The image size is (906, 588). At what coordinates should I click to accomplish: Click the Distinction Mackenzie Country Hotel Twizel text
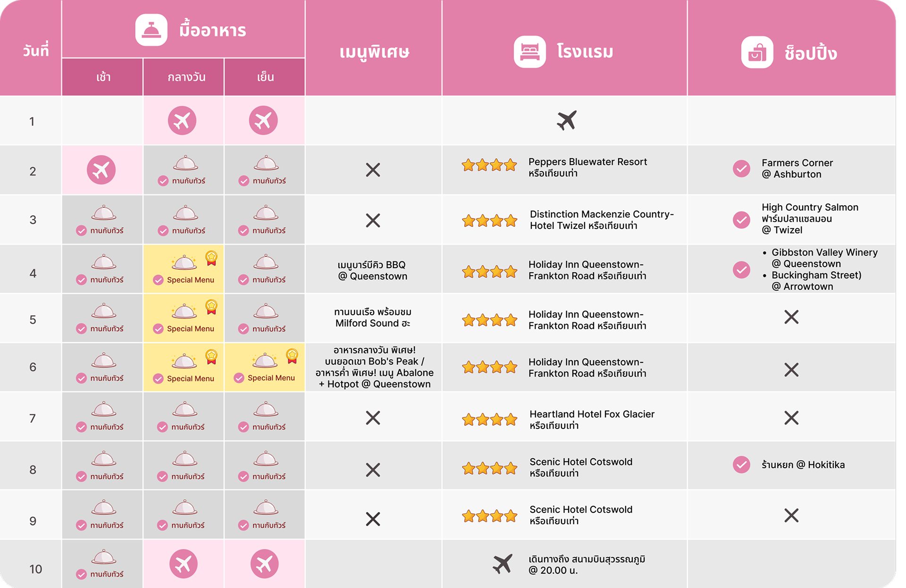601,220
